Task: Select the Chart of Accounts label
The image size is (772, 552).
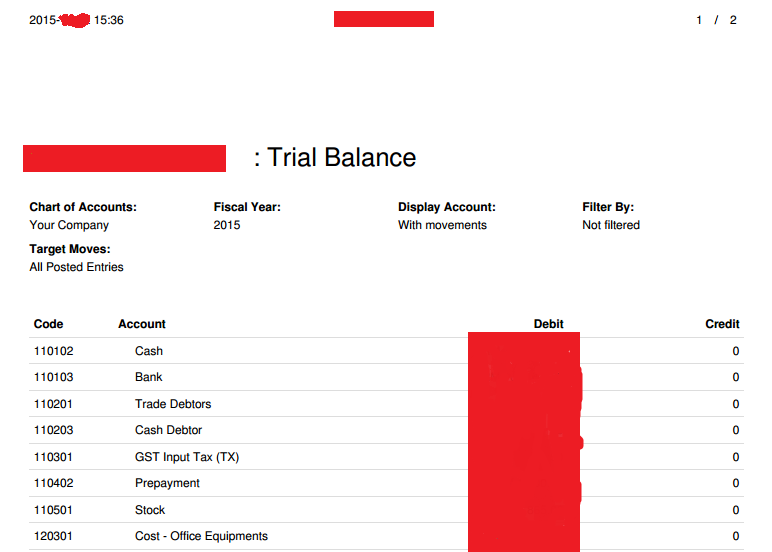Action: click(x=83, y=207)
